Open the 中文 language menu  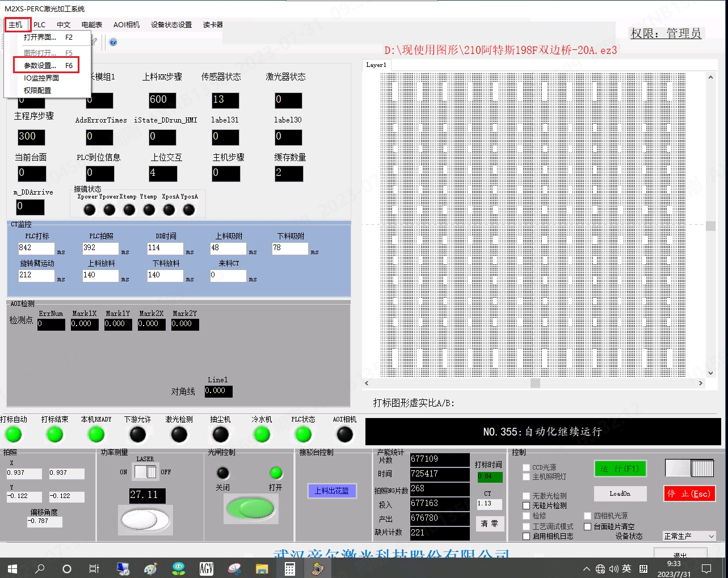pyautogui.click(x=64, y=25)
